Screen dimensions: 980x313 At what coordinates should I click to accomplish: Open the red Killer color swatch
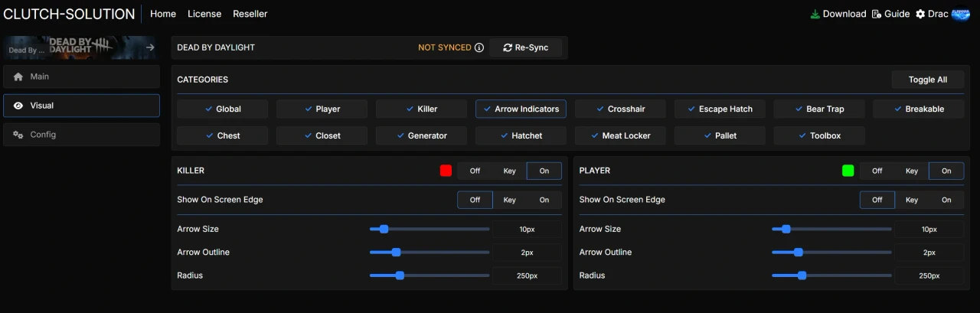446,171
